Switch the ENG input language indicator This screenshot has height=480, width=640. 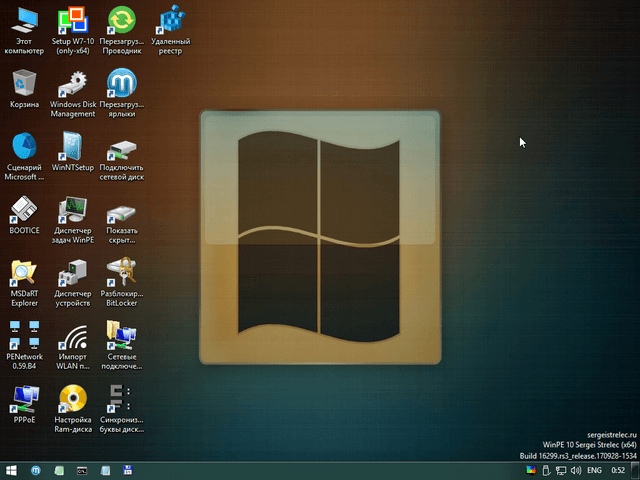pyautogui.click(x=594, y=469)
